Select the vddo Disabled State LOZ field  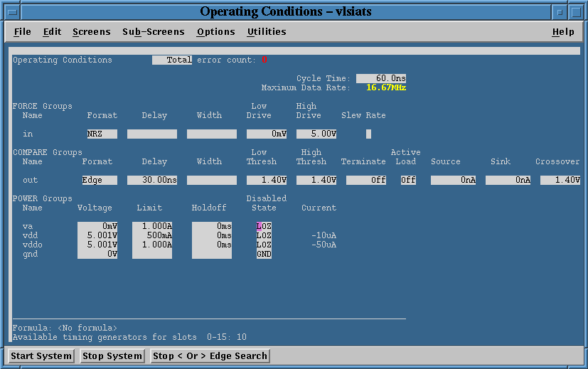coord(264,245)
